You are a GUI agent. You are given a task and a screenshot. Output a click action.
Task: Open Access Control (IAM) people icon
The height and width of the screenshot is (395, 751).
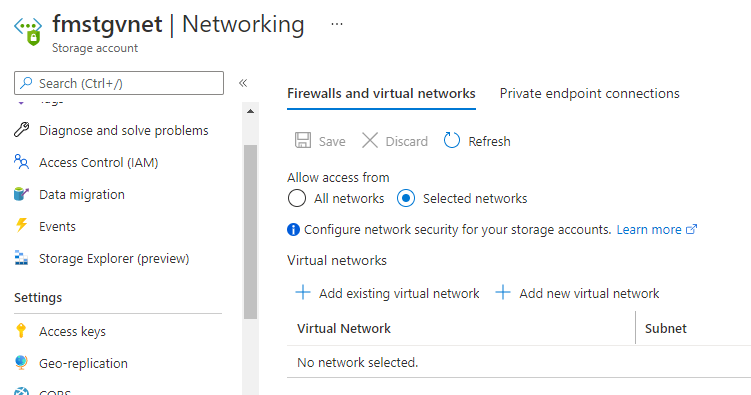coord(22,162)
